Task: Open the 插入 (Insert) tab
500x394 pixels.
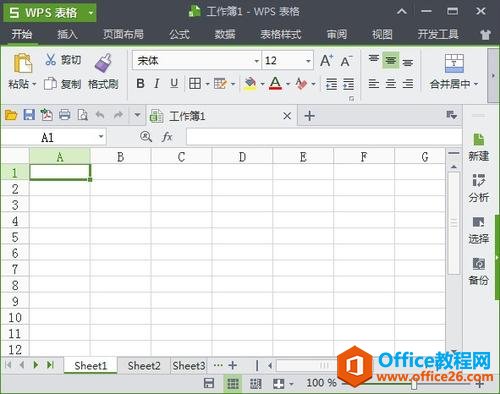Action: click(x=67, y=34)
